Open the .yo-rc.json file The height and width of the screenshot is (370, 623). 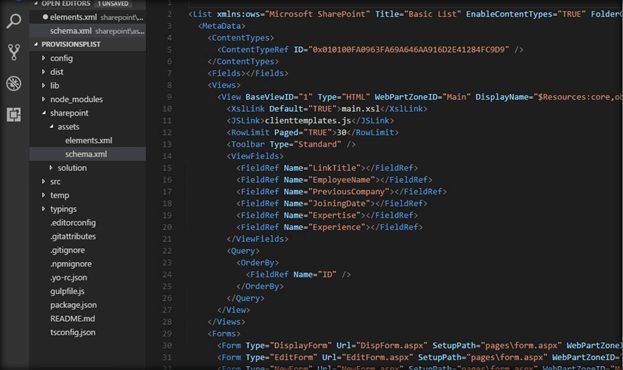pyautogui.click(x=69, y=277)
